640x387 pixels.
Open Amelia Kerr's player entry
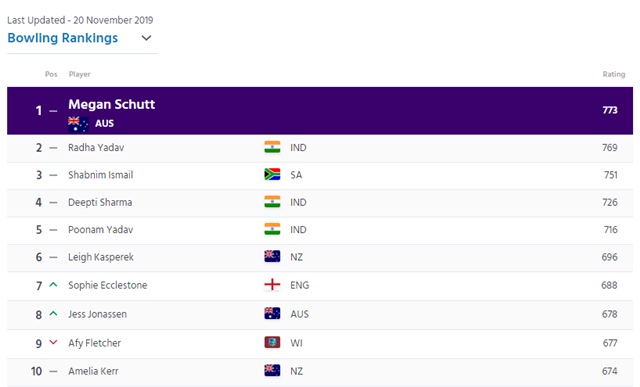tap(93, 371)
